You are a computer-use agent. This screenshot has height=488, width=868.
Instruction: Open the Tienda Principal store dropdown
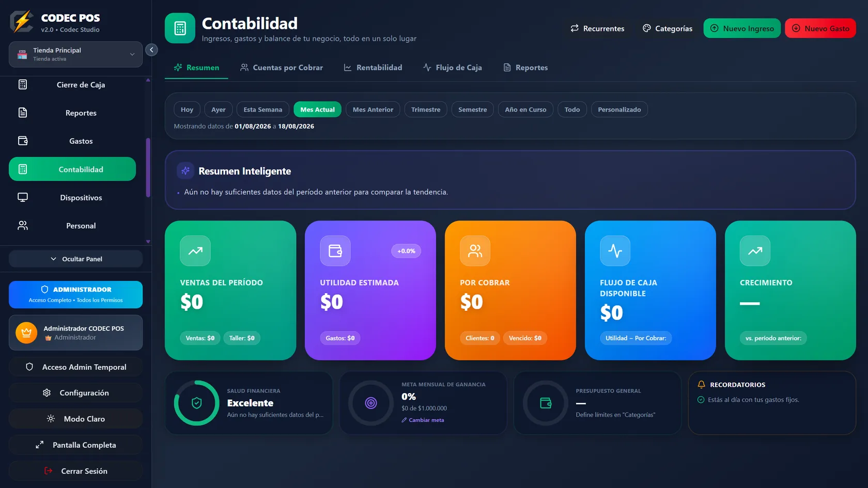(x=75, y=54)
